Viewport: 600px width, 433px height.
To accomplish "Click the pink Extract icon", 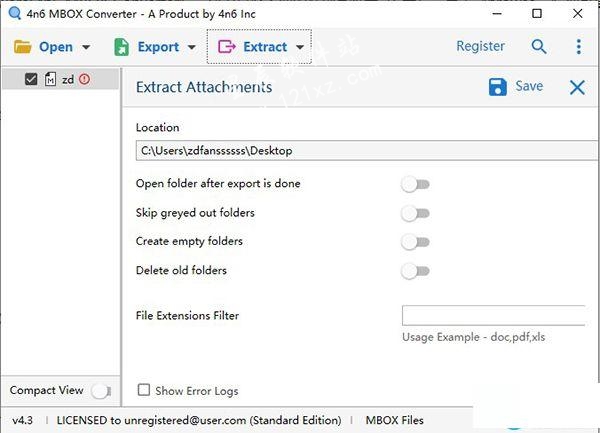I will click(x=227, y=47).
